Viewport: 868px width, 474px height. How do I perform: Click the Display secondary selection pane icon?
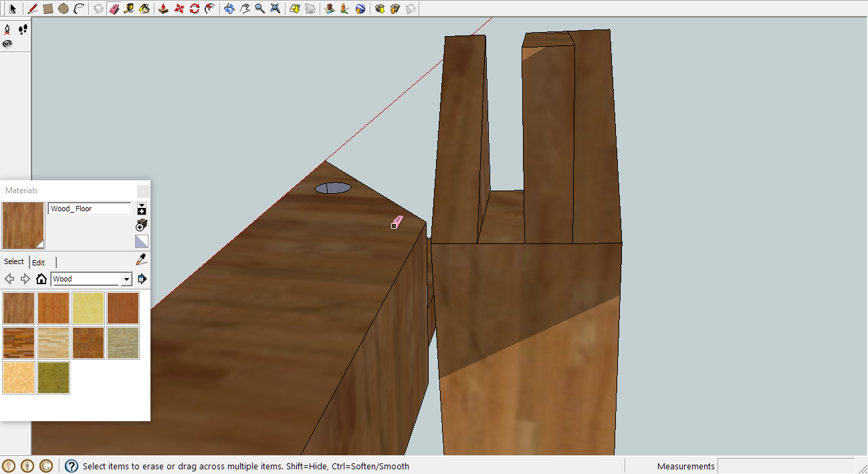[x=142, y=209]
